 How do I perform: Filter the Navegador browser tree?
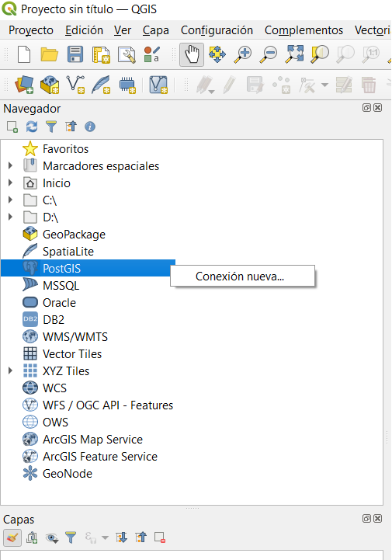[51, 127]
